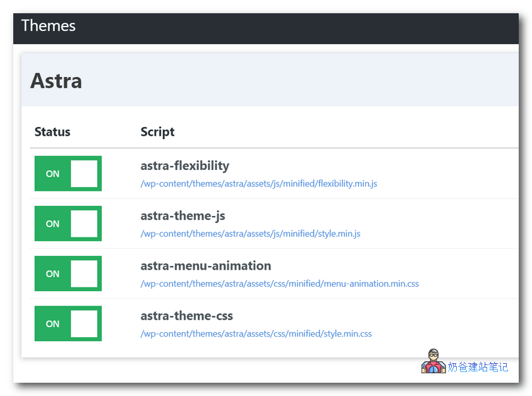532x396 pixels.
Task: Select the astra-flexibility script name
Action: pos(184,165)
